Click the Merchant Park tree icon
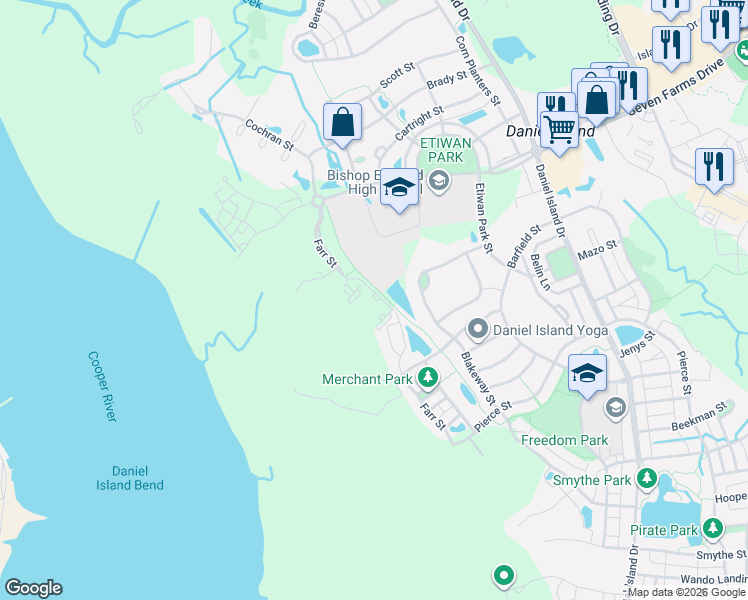The height and width of the screenshot is (600, 748). click(428, 378)
